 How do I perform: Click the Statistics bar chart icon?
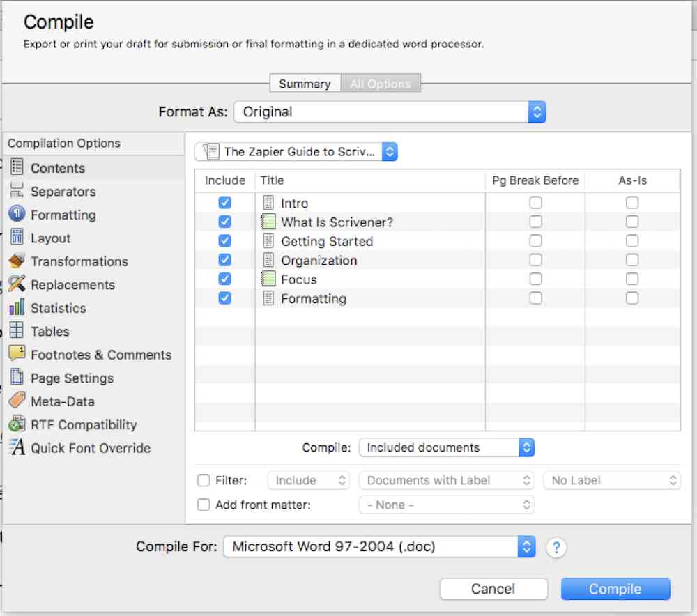[x=17, y=307]
